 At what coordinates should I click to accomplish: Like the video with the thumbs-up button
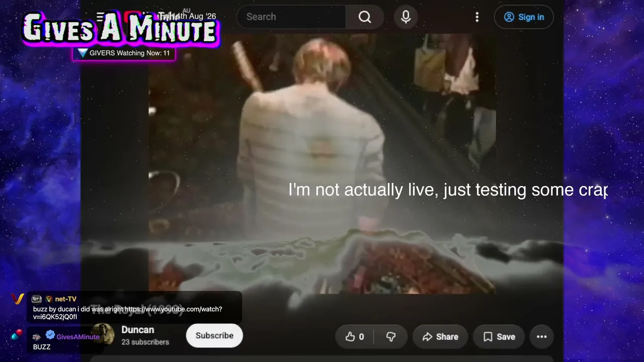tap(355, 337)
